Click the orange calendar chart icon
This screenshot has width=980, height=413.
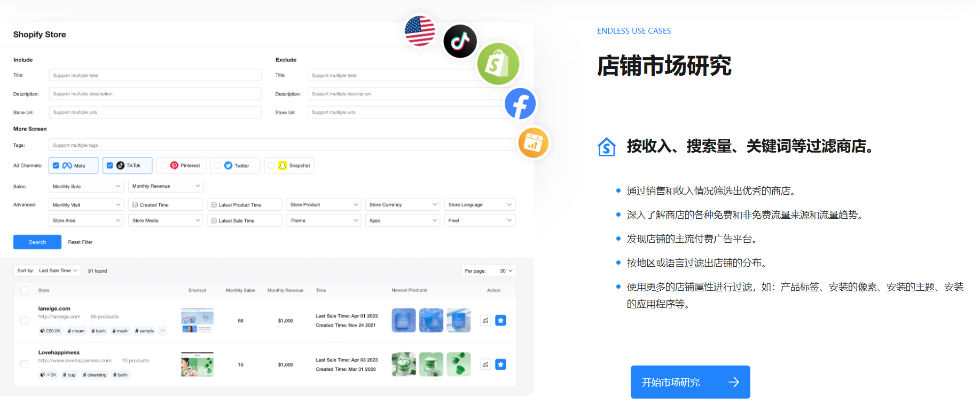click(533, 142)
